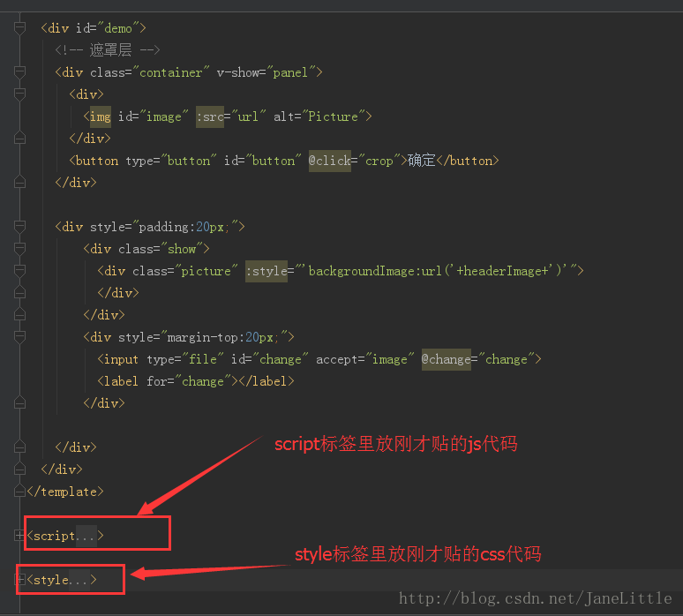Collapse the div id="demo" block

coord(19,28)
